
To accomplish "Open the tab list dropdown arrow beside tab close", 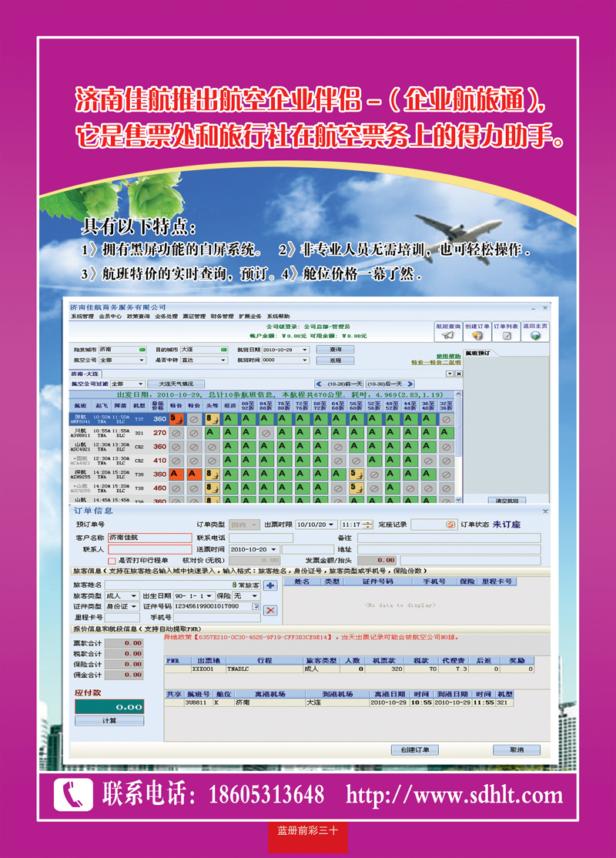I will (x=450, y=374).
